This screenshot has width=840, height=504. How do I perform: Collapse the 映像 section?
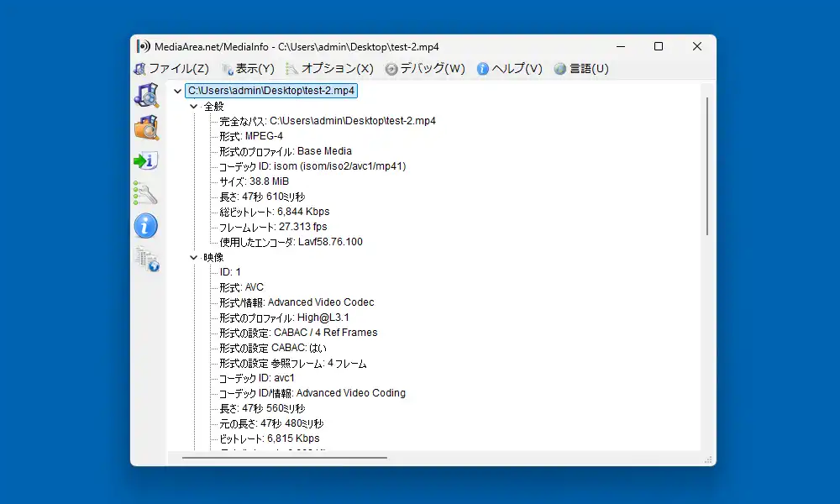pos(193,258)
